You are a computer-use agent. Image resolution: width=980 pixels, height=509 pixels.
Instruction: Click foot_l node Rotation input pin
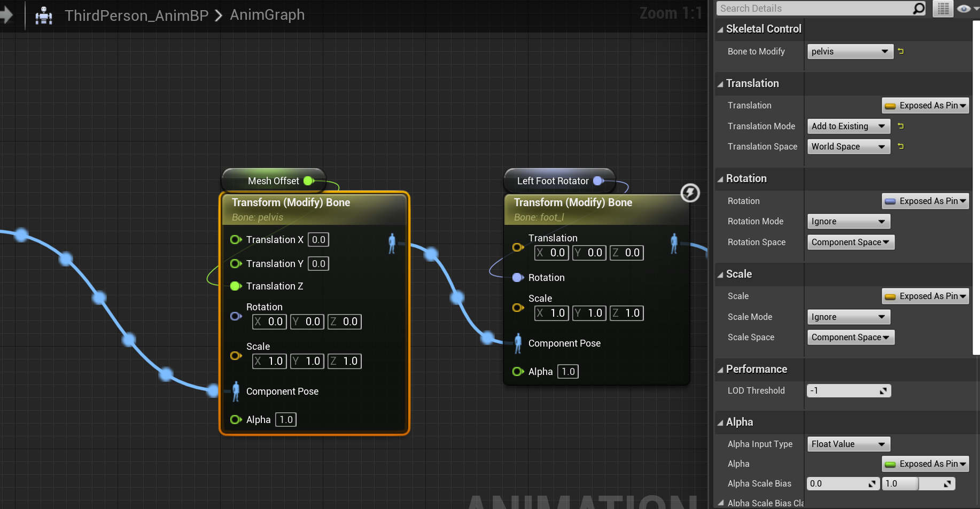click(x=518, y=278)
